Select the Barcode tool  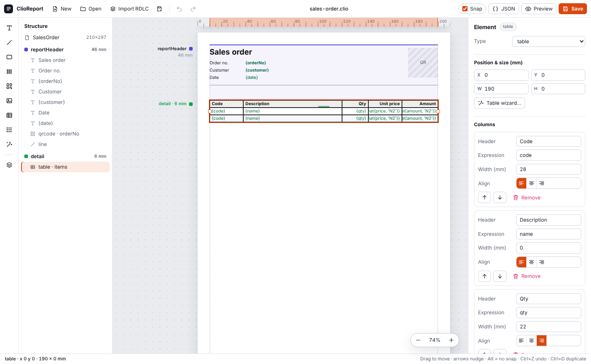[9, 72]
